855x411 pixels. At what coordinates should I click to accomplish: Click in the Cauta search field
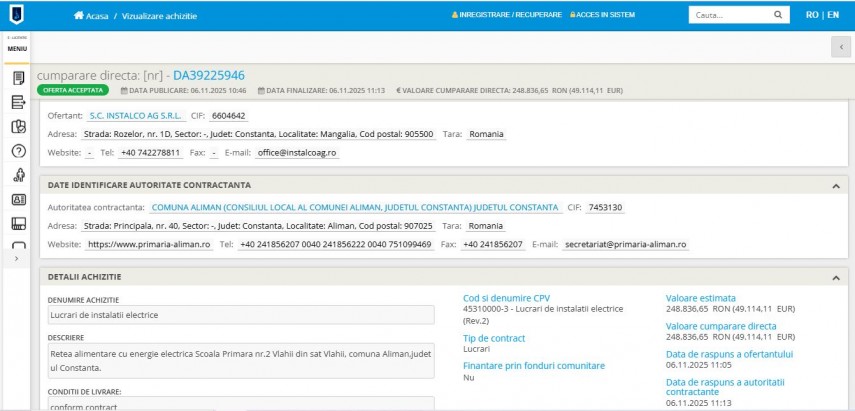[x=727, y=16]
